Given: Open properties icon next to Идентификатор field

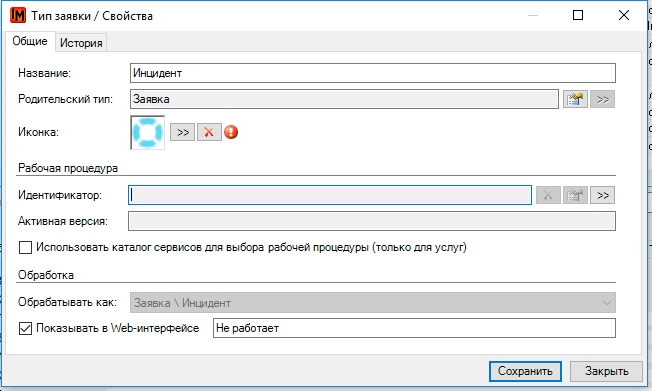Looking at the screenshot, I should pos(575,195).
